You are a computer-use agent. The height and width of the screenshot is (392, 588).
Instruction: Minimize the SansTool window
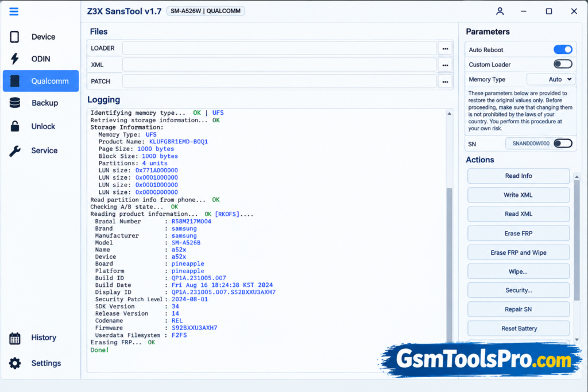tap(524, 11)
